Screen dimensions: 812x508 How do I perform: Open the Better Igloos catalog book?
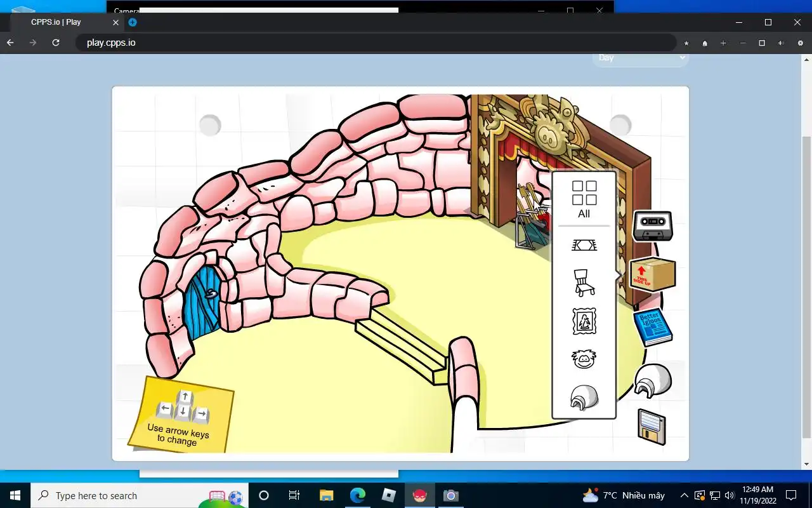tap(653, 328)
